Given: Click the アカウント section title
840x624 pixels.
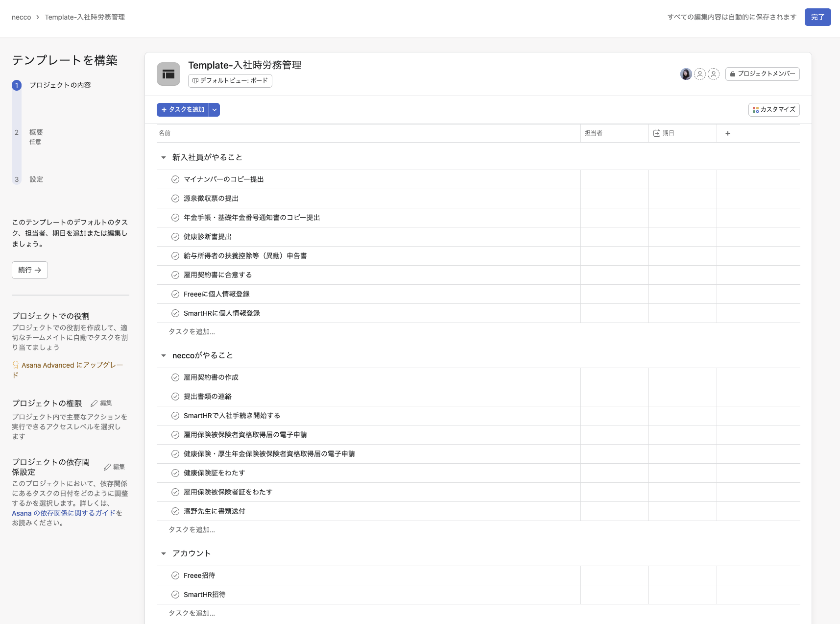Looking at the screenshot, I should click(192, 553).
